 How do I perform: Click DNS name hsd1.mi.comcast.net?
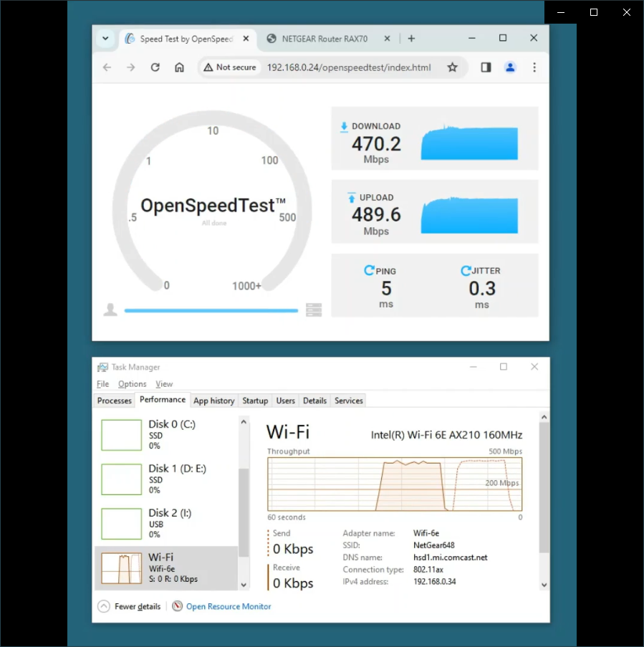coord(450,557)
